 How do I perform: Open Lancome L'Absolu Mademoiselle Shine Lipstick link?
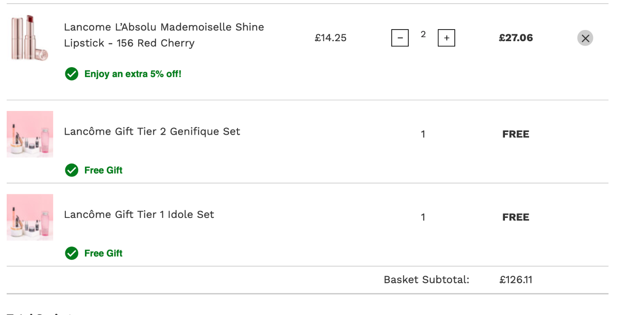tap(164, 35)
